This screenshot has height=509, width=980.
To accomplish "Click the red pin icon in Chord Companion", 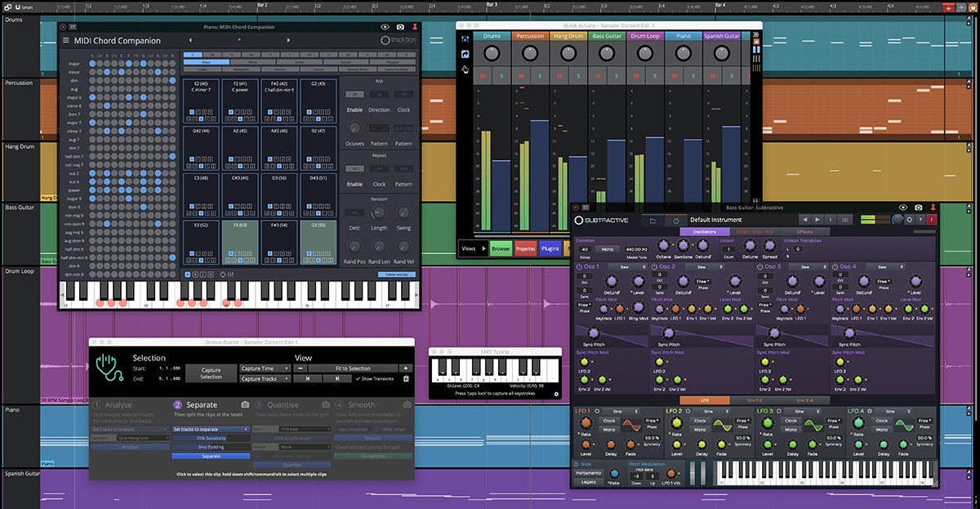I will click(x=414, y=27).
